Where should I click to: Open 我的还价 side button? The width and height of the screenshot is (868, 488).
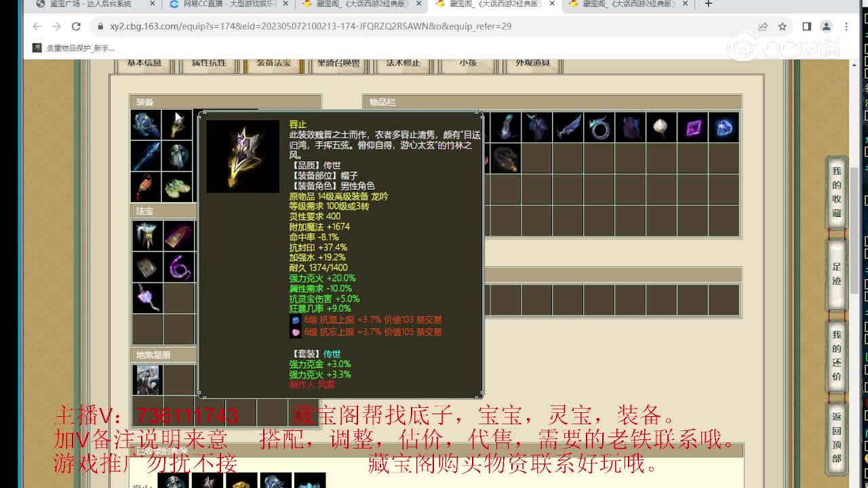pyautogui.click(x=837, y=355)
